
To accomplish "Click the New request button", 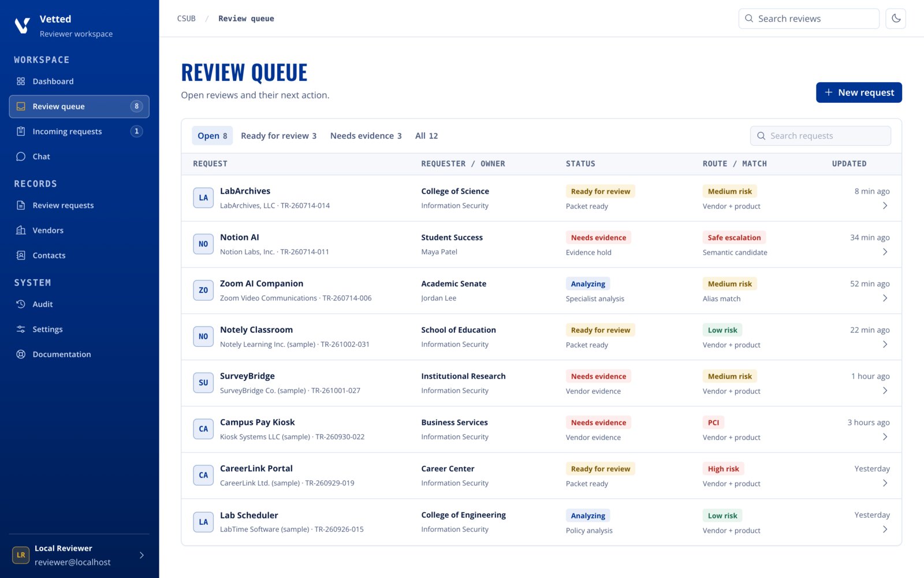I will [859, 92].
